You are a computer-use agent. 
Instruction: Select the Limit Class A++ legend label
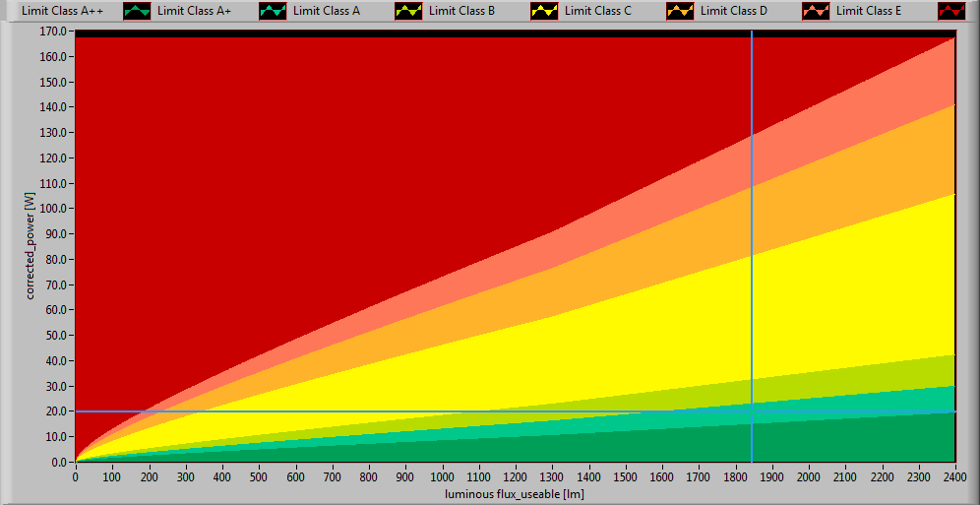[63, 12]
